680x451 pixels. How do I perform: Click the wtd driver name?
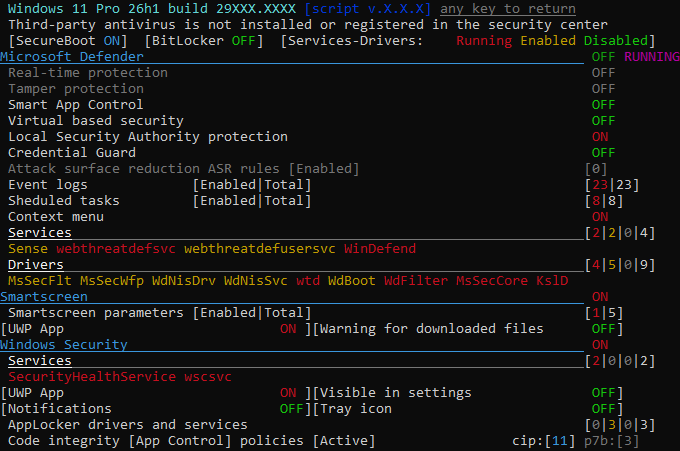tap(308, 281)
